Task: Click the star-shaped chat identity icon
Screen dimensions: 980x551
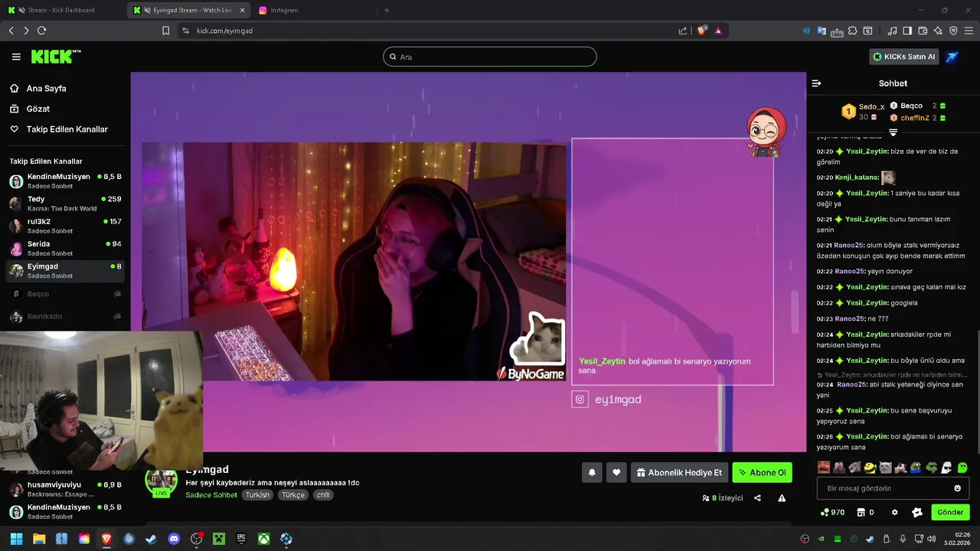Action: [x=917, y=512]
